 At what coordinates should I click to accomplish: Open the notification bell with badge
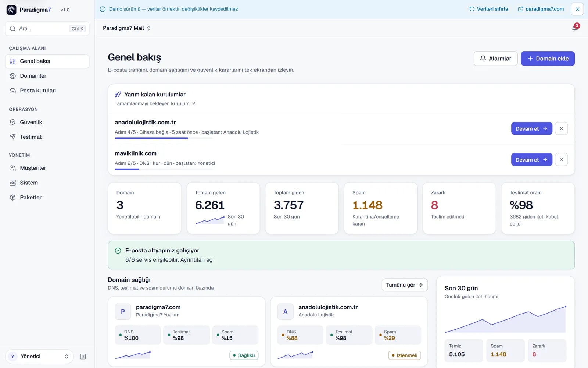click(x=575, y=28)
